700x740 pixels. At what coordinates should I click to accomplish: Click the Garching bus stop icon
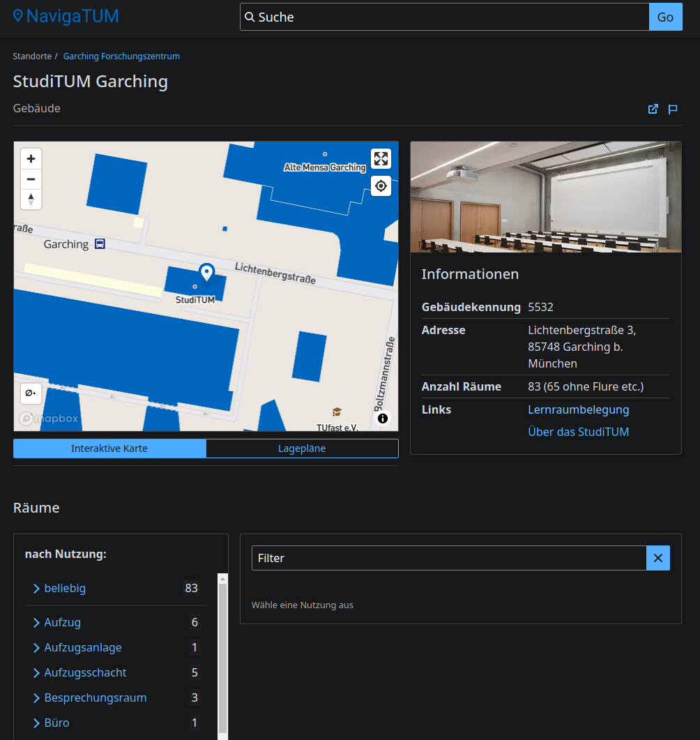point(100,244)
